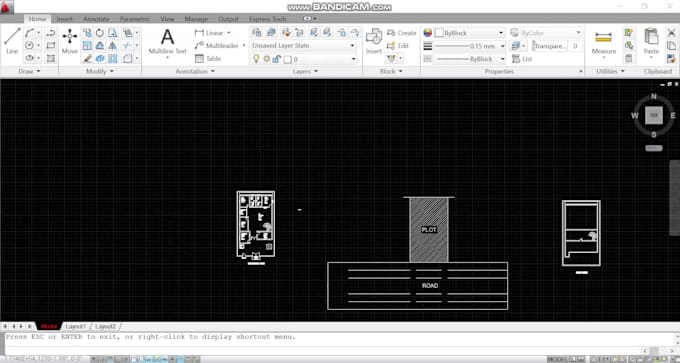Viewport: 680px width, 363px height.
Task: Switch to the Insert ribbon tab
Action: (65, 19)
